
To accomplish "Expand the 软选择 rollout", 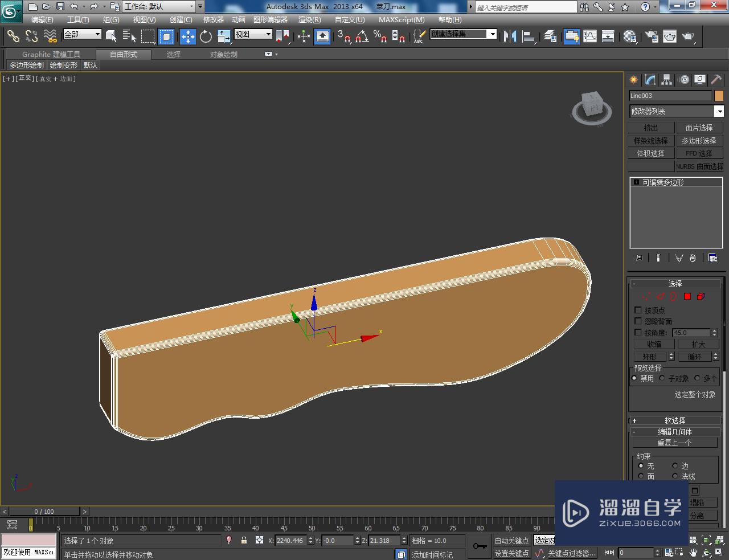I will pyautogui.click(x=675, y=420).
